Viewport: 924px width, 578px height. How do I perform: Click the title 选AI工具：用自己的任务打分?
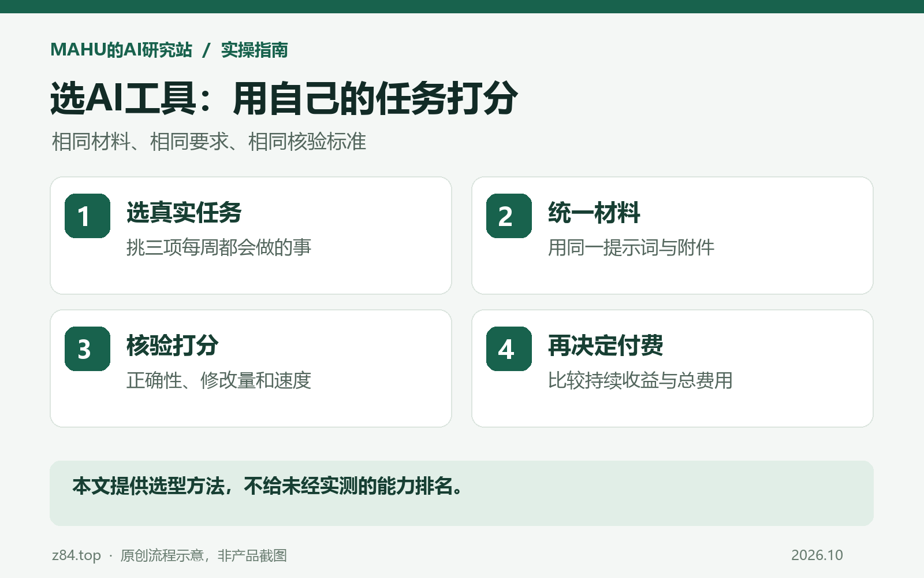(284, 98)
